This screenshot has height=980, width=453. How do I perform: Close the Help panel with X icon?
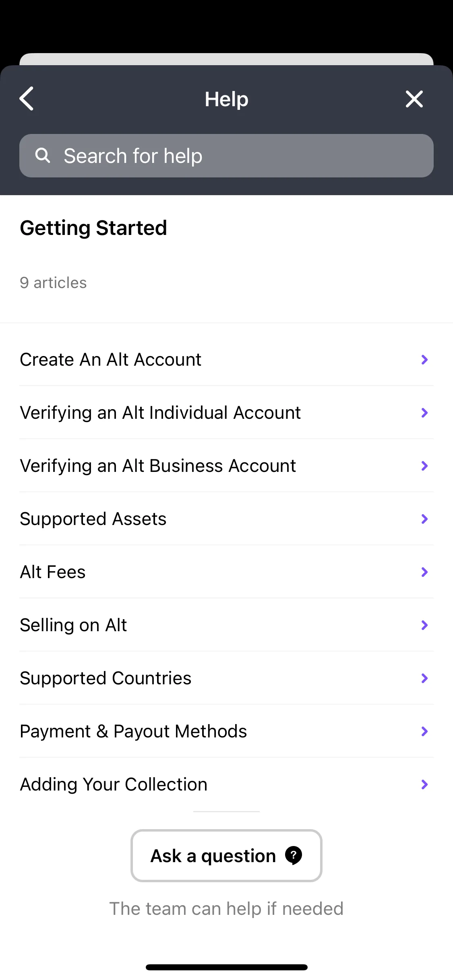point(414,99)
